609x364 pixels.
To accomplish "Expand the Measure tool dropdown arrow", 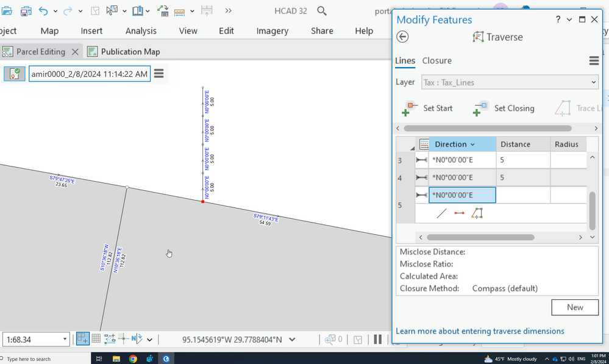I will [x=192, y=11].
